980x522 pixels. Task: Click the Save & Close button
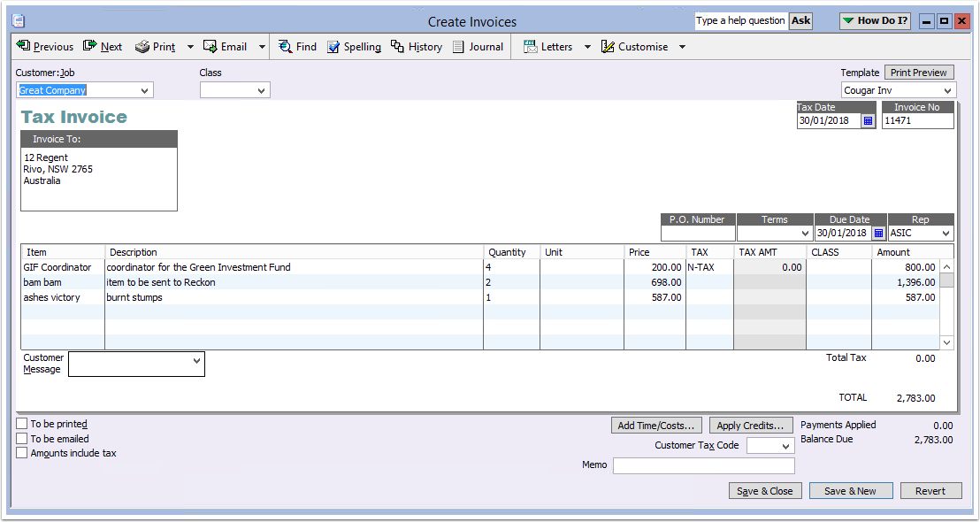766,491
